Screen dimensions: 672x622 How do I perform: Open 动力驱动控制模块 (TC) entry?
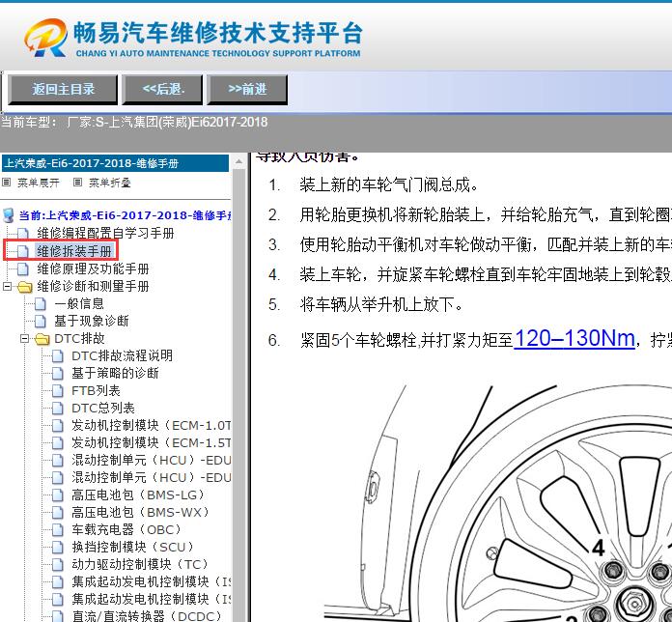coord(140,565)
